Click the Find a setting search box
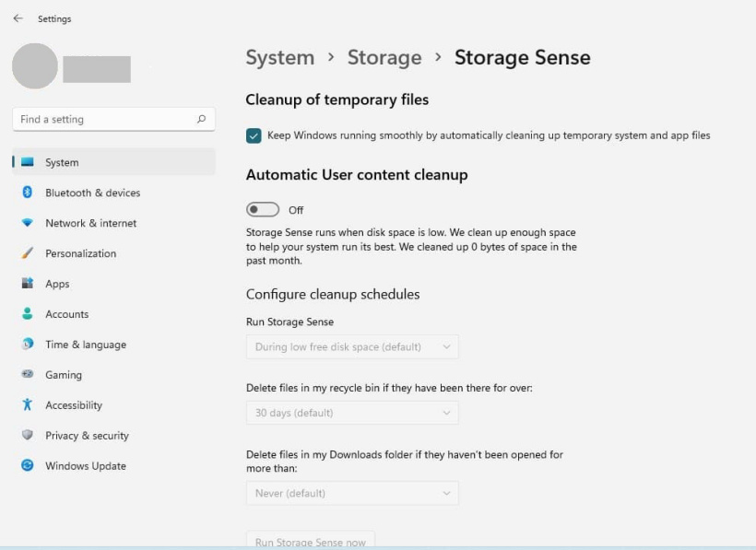 tap(113, 119)
